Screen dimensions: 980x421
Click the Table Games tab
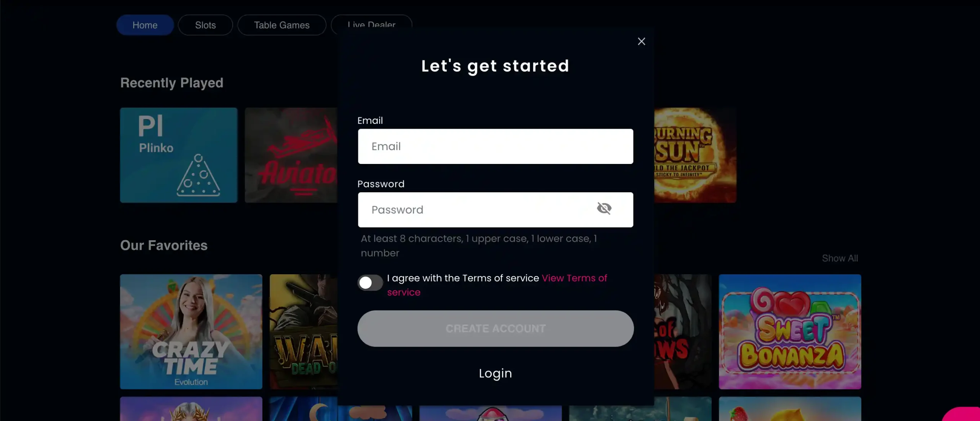[x=281, y=25]
